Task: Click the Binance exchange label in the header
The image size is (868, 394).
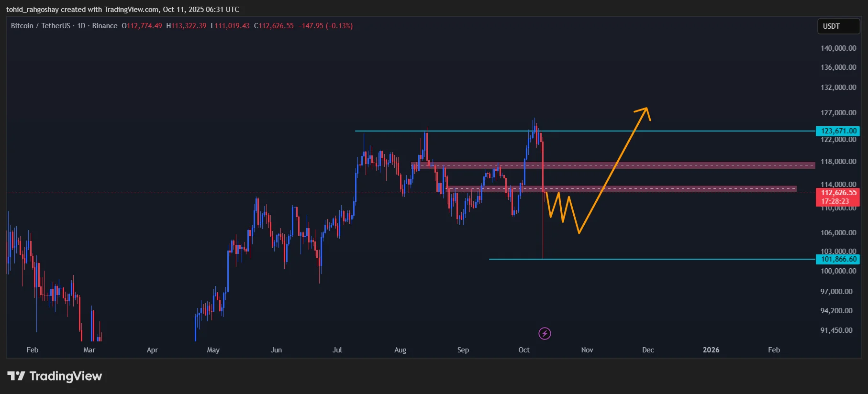Action: [104, 26]
